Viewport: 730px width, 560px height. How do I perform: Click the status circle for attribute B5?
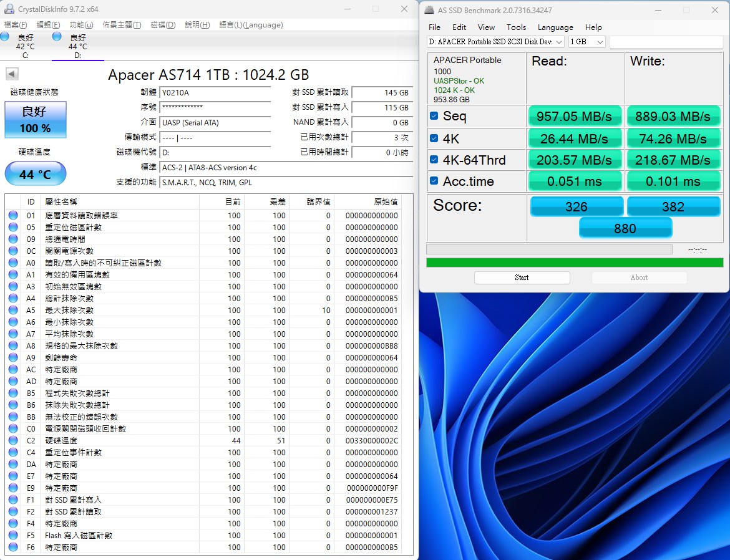click(13, 393)
